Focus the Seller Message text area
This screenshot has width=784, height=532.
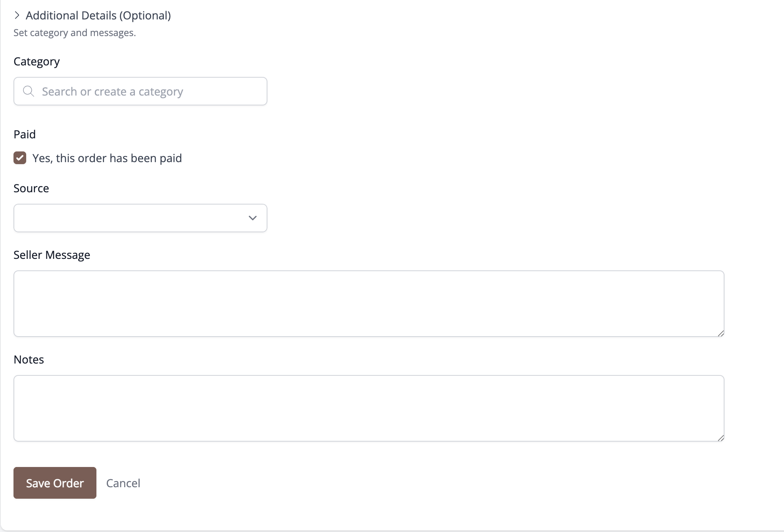(369, 304)
